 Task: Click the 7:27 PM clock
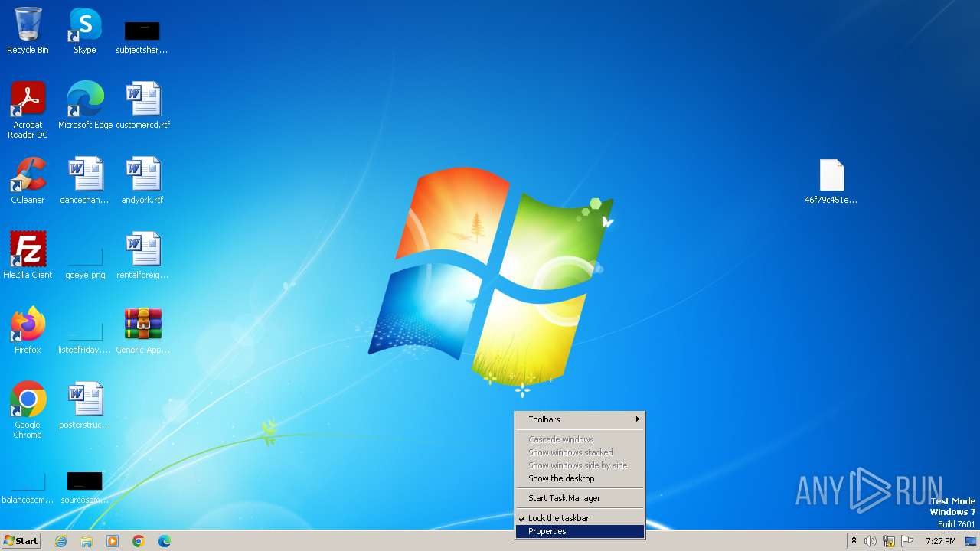click(940, 541)
